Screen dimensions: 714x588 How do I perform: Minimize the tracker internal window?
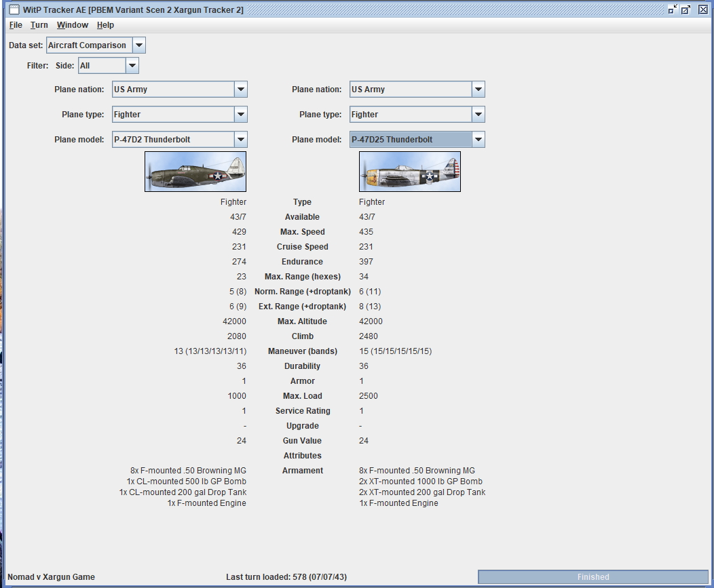click(x=673, y=9)
